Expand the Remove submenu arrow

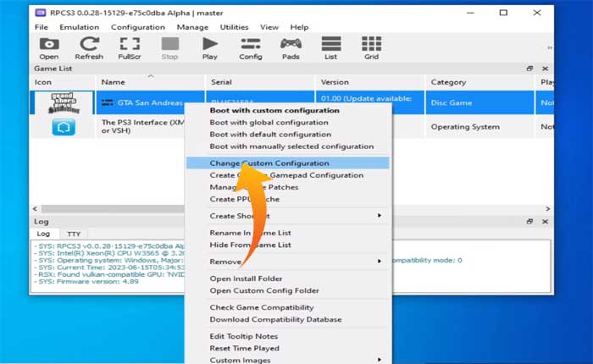click(x=379, y=262)
